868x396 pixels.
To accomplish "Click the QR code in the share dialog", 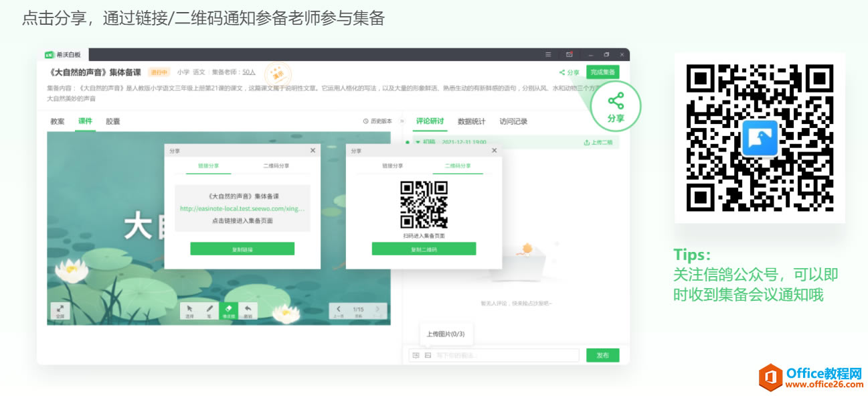I will (x=424, y=204).
